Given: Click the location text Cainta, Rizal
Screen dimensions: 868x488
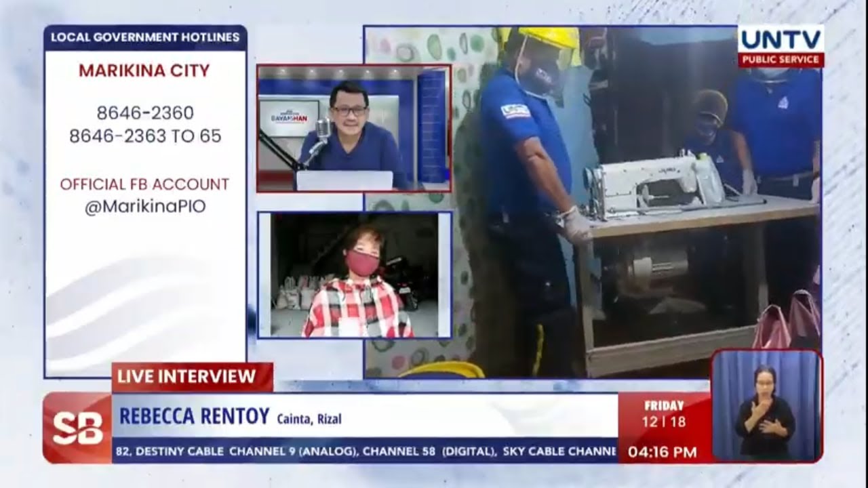Looking at the screenshot, I should click(x=309, y=419).
